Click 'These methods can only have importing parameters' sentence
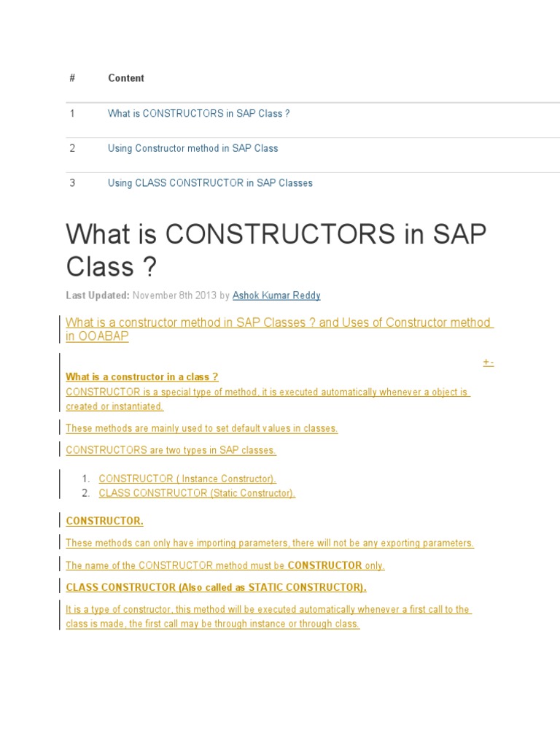This screenshot has height=747, width=560. point(270,543)
